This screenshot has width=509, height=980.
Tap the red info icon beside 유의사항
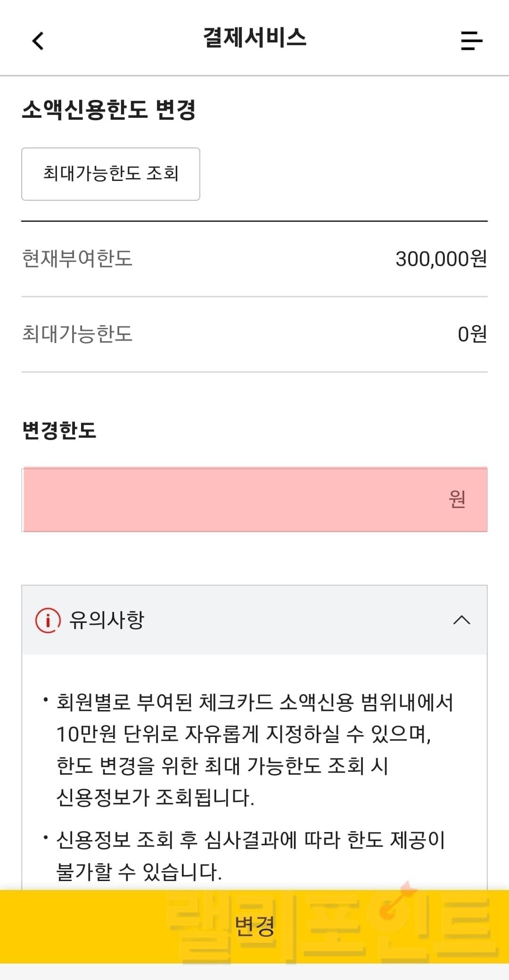pyautogui.click(x=48, y=620)
